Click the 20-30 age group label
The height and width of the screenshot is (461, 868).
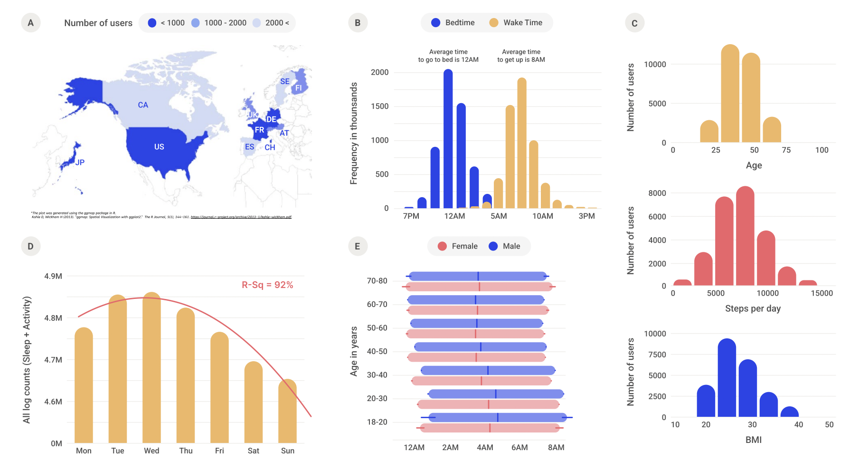(x=377, y=398)
